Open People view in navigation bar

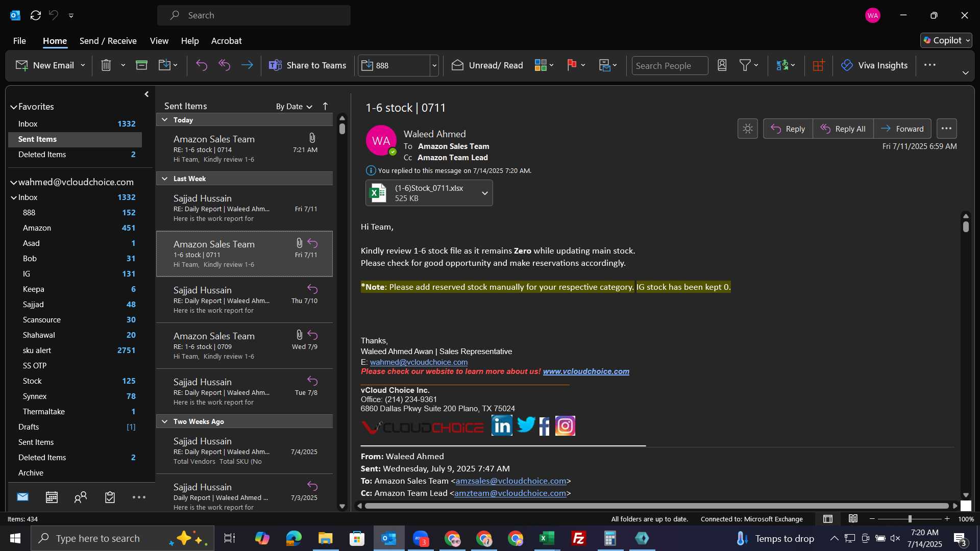tap(81, 497)
